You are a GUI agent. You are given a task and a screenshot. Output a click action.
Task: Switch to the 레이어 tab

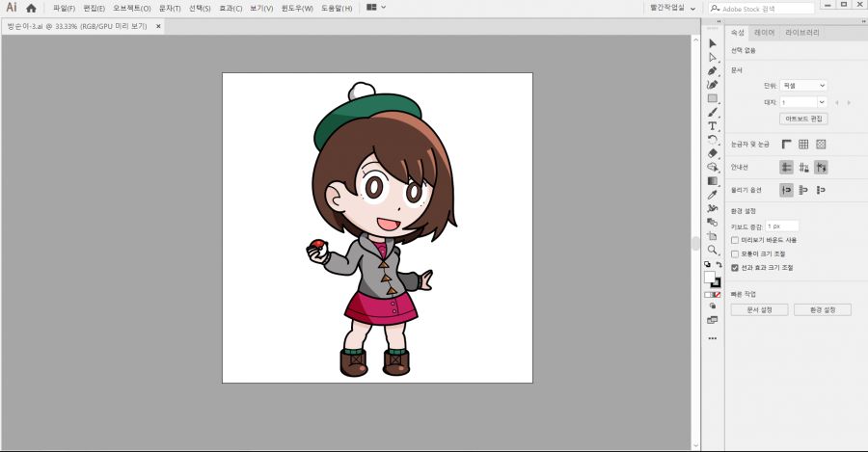764,32
